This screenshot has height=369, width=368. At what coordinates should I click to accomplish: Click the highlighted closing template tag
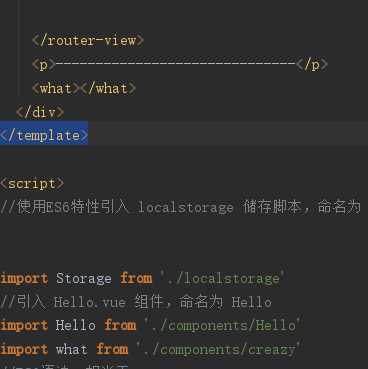pyautogui.click(x=44, y=136)
